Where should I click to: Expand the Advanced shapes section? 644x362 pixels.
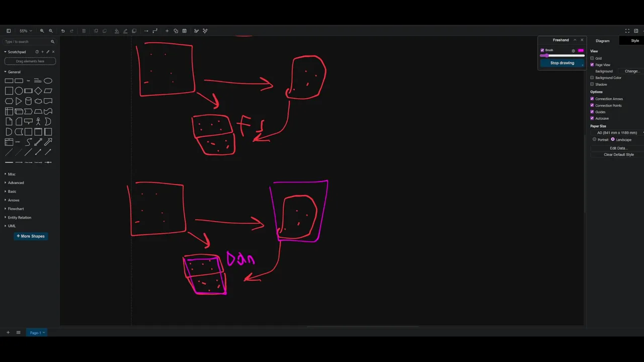pos(14,183)
